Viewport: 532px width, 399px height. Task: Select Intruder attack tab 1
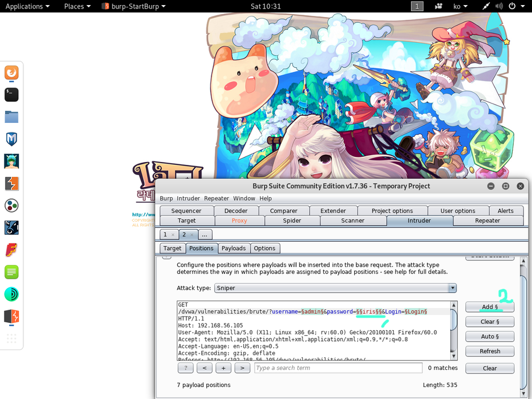pyautogui.click(x=165, y=234)
